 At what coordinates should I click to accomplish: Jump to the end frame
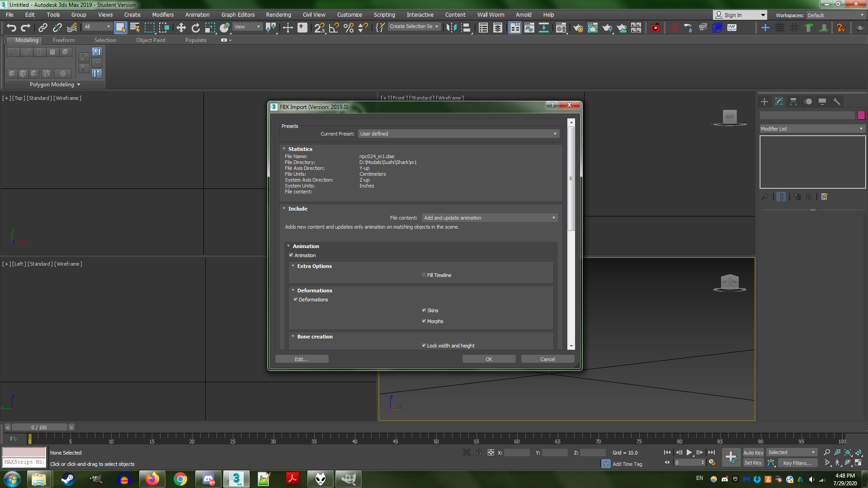(x=712, y=452)
